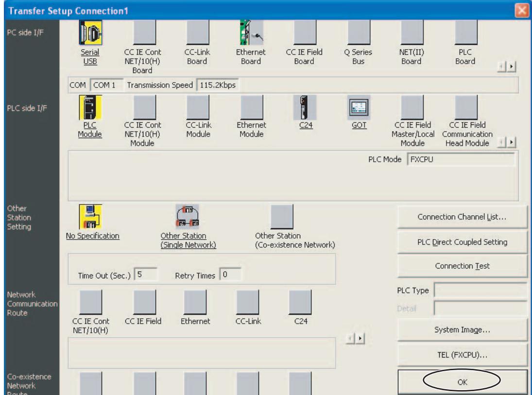The width and height of the screenshot is (532, 395).
Task: Pick the PLC Board interface icon
Action: pyautogui.click(x=466, y=33)
